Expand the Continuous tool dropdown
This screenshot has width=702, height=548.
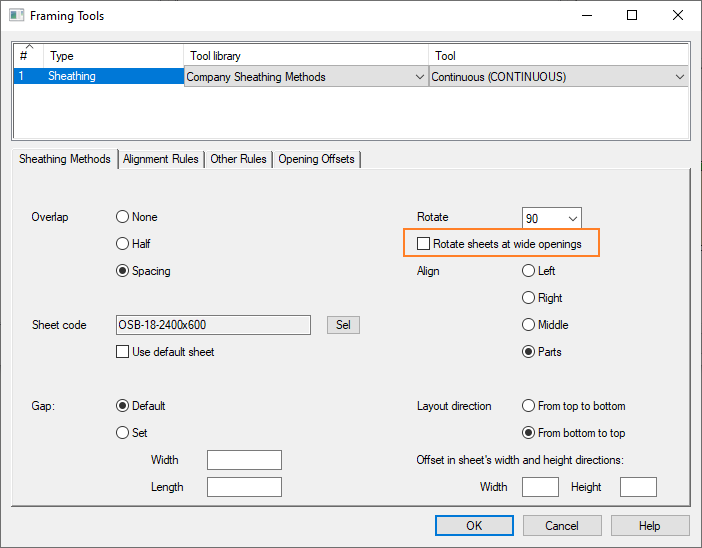[x=680, y=77]
